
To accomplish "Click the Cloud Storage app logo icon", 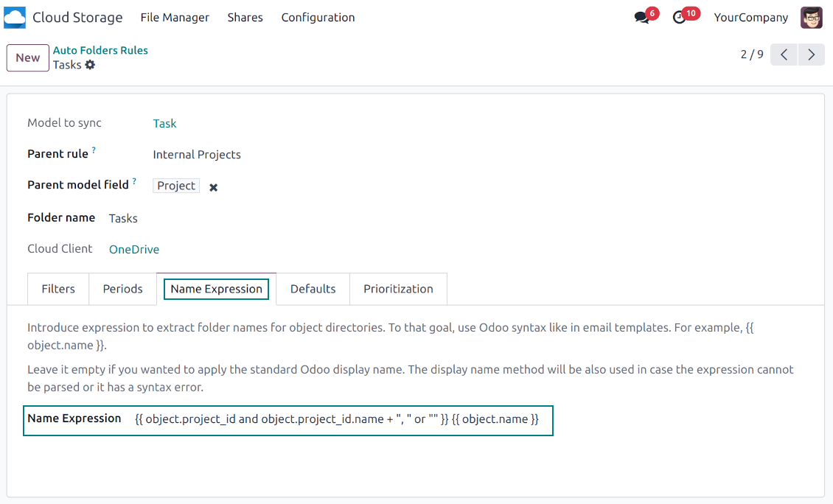I will (15, 18).
